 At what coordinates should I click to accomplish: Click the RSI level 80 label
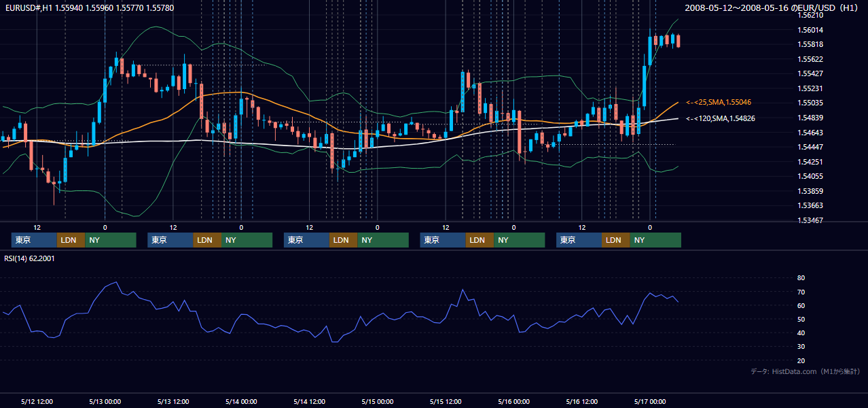(x=801, y=278)
